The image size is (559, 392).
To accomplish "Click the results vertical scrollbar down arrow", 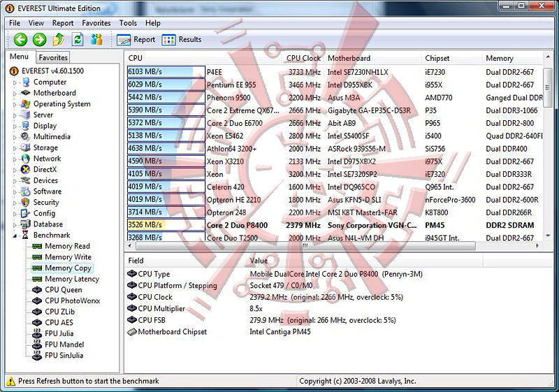I will pyautogui.click(x=549, y=236).
